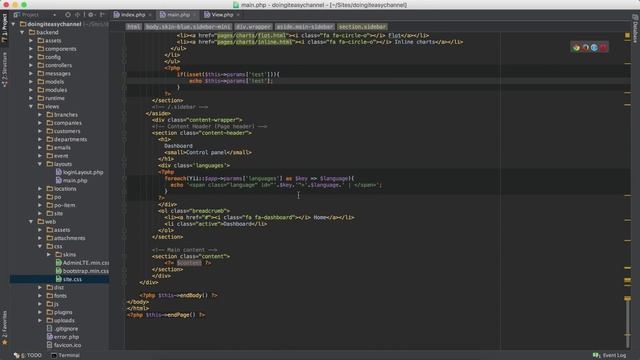Screen dimensions: 640x360
Task: Collapse the web folder
Action: pos(31,222)
